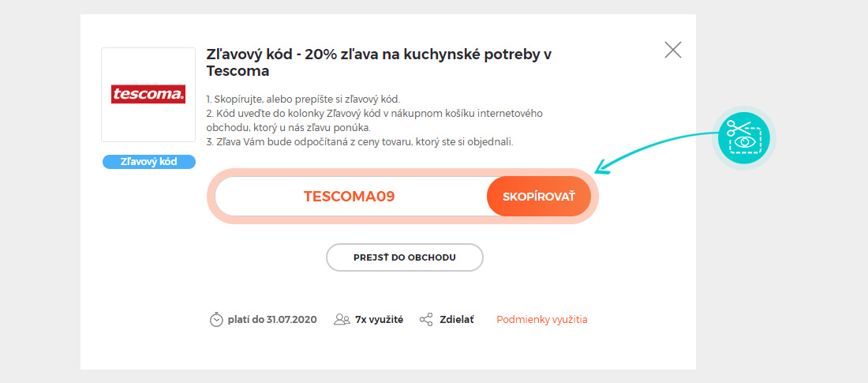Screen dimensions: 868x383
Task: Click the share nodes icon
Action: click(x=426, y=320)
